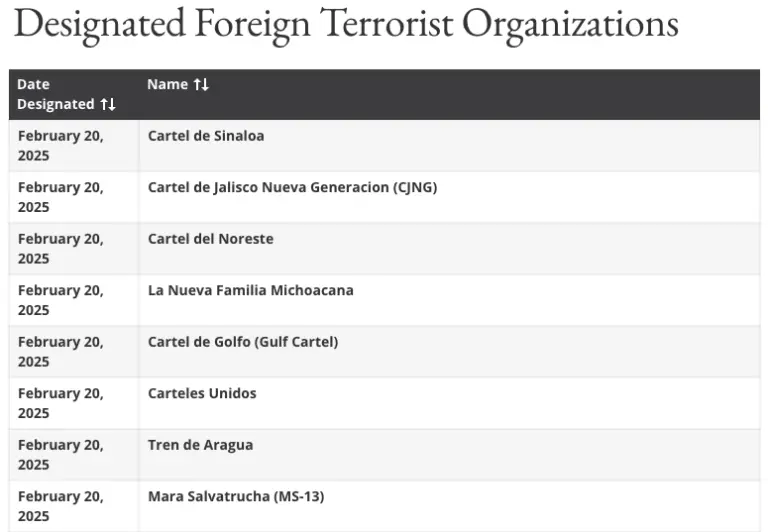Click the Designated Foreign Terrorist Organizations heading
768x532 pixels.
346,24
